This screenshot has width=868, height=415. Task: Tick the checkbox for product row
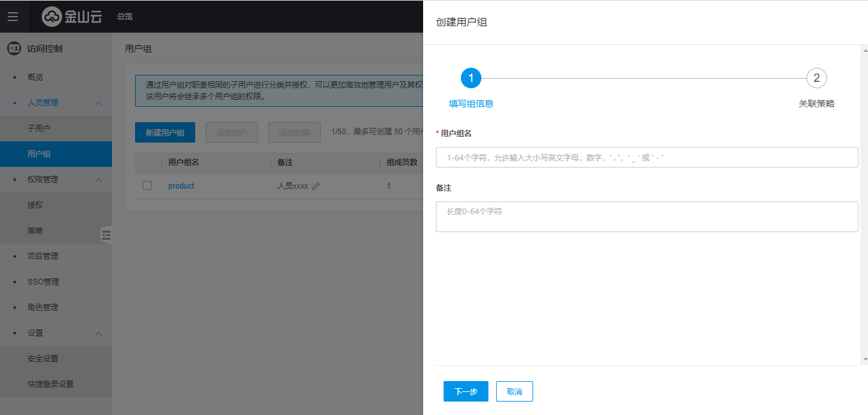(x=147, y=185)
